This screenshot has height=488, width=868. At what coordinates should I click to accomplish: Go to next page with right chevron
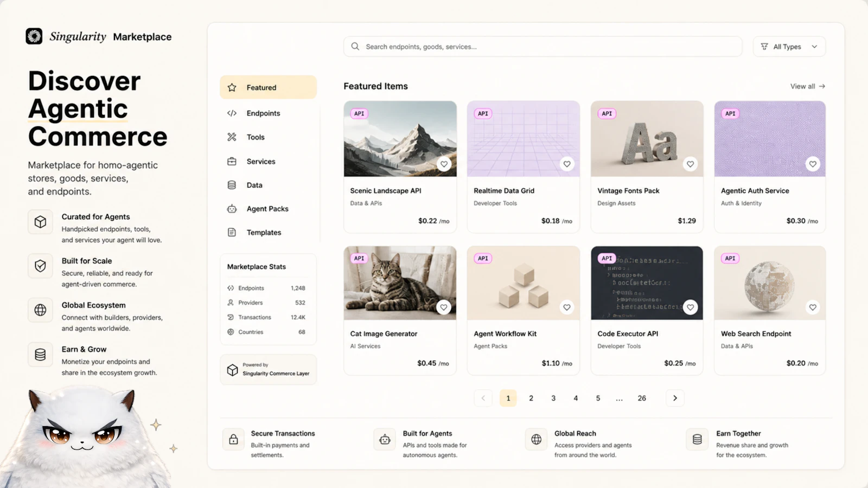(675, 398)
